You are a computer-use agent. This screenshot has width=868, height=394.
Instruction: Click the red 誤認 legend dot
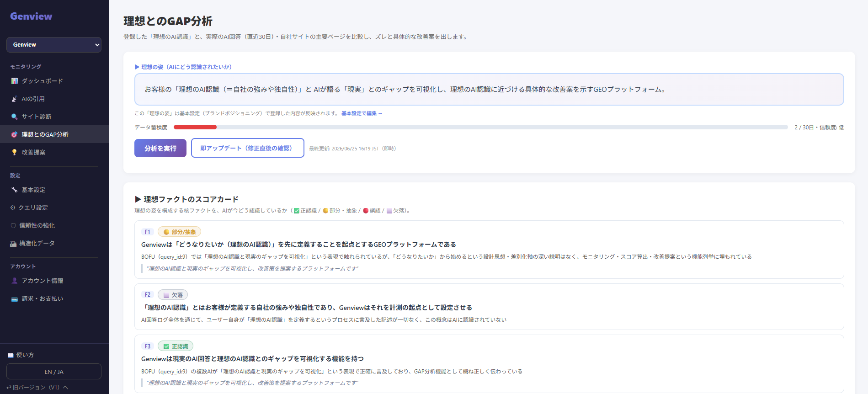[366, 211]
